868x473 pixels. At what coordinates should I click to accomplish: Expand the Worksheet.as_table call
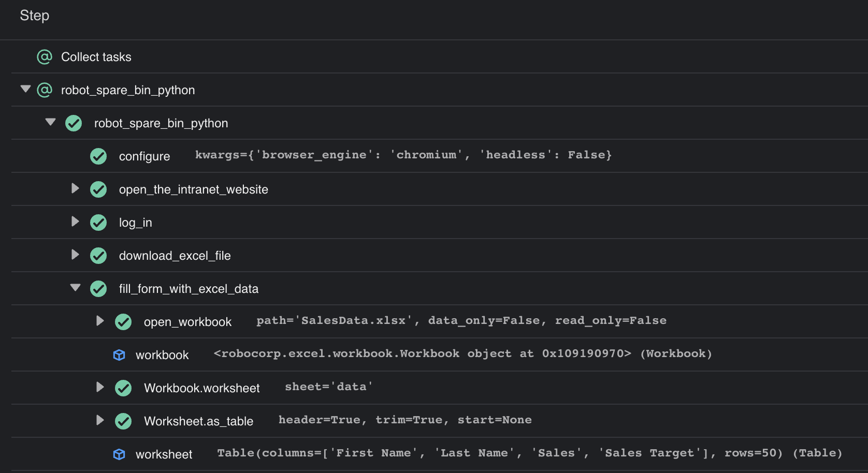[100, 420]
